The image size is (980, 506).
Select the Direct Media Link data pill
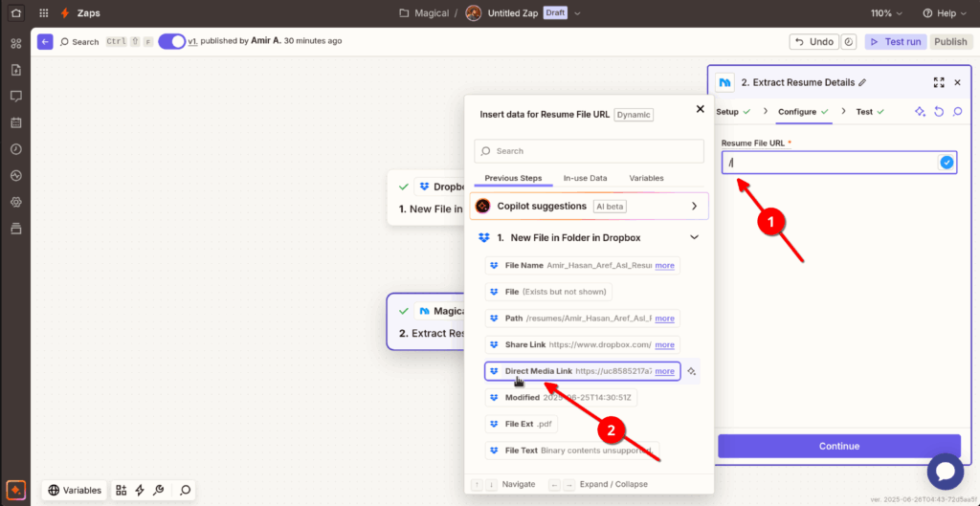point(583,371)
